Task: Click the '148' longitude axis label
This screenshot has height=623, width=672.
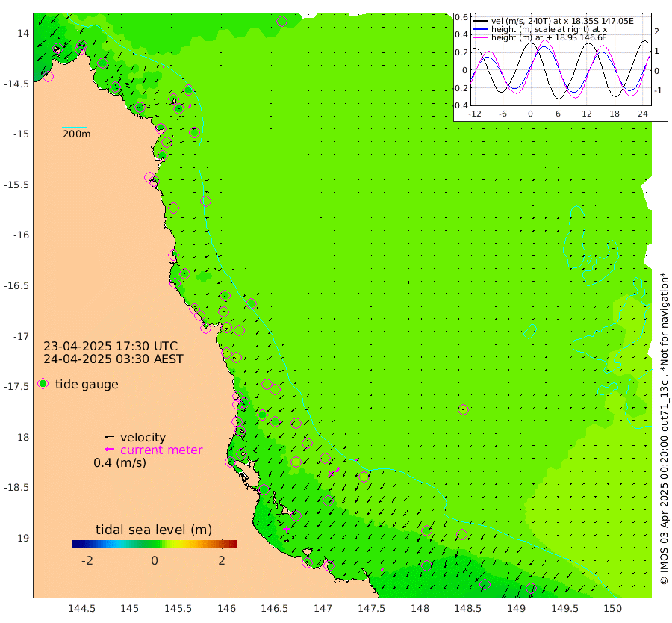Action: coord(420,608)
